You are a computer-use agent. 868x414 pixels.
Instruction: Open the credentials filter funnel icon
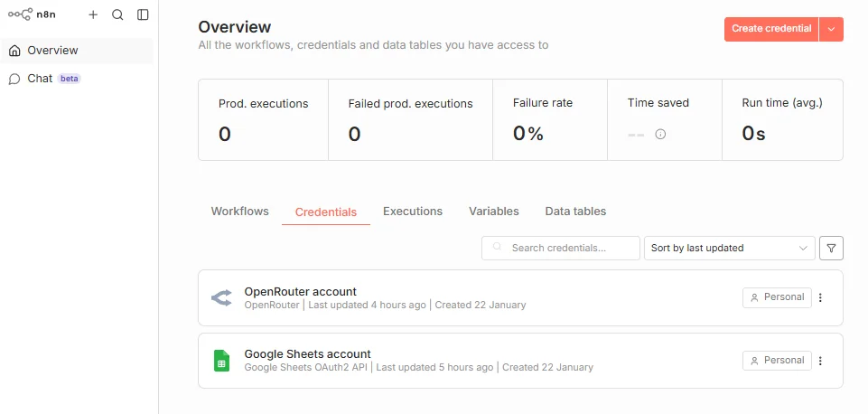tap(831, 248)
